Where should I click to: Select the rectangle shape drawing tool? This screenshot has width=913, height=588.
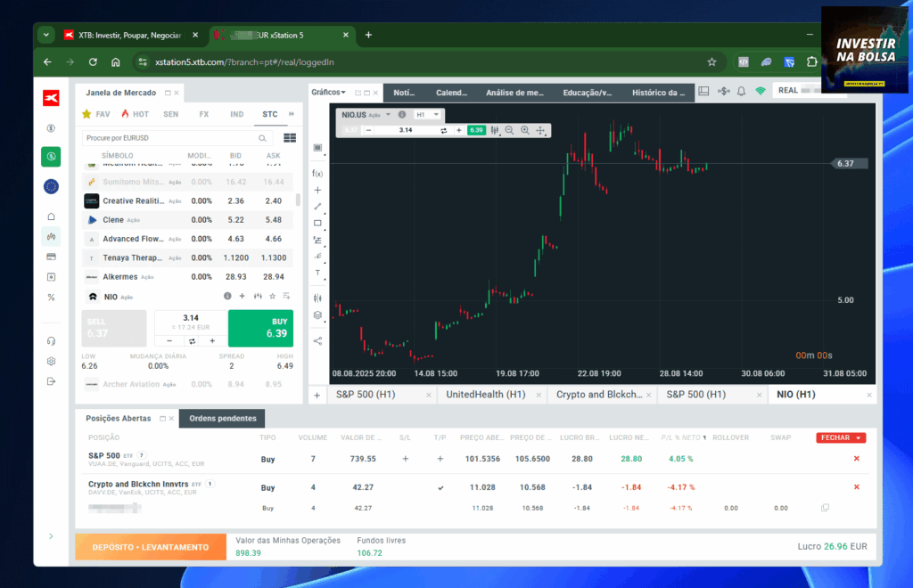click(x=317, y=223)
